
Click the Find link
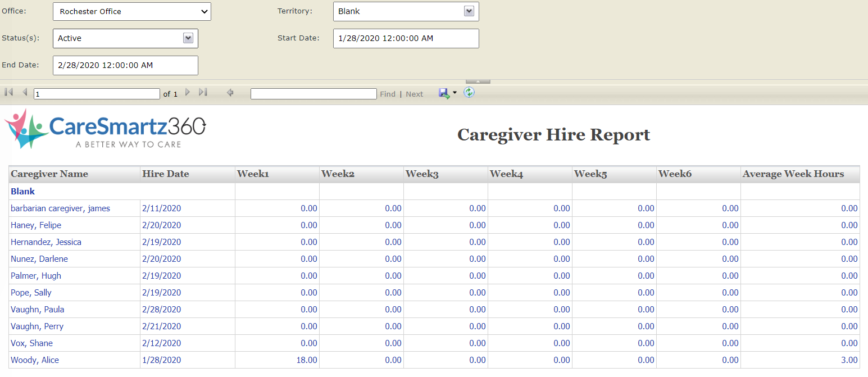[x=388, y=94]
